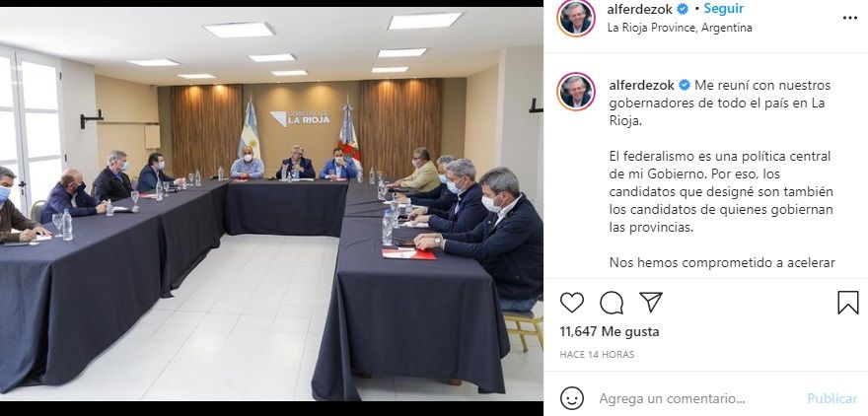Screen dimensions: 868x416
Task: Click the header profile avatar of alferdezok
Action: point(576,18)
